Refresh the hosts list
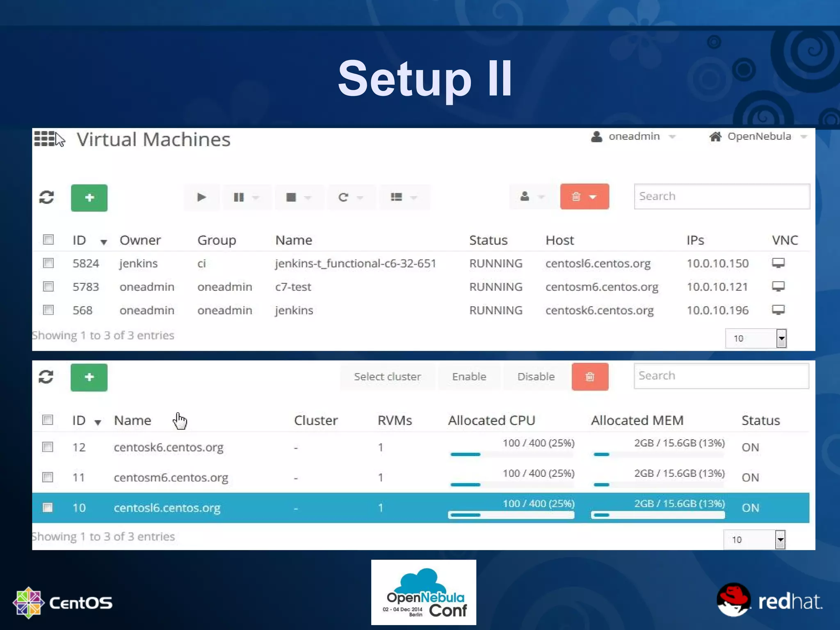 click(x=46, y=377)
